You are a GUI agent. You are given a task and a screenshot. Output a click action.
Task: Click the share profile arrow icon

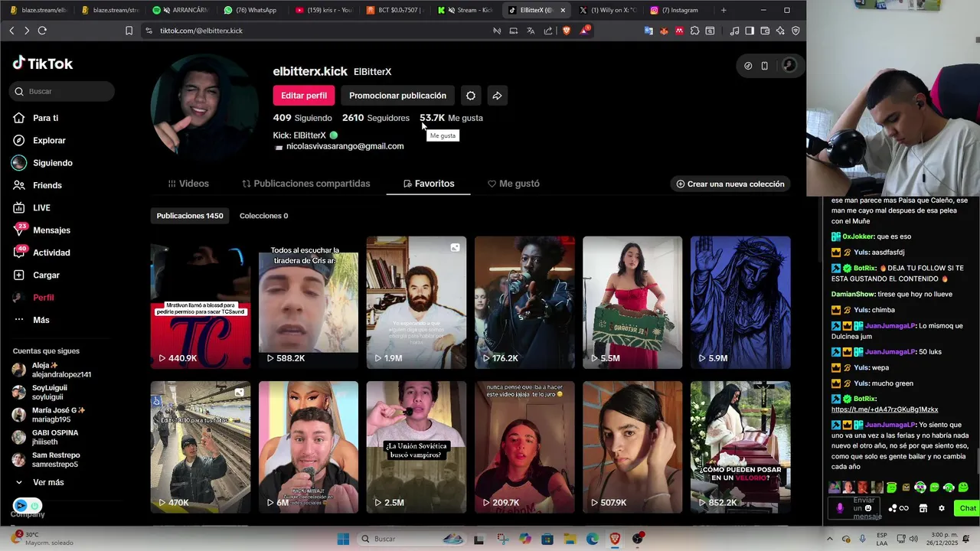497,96
